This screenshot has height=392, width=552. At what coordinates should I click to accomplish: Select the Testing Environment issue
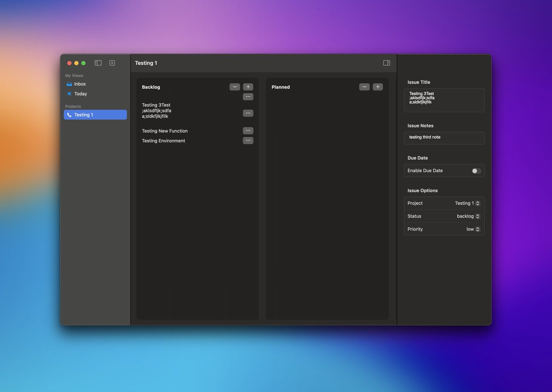click(x=163, y=141)
